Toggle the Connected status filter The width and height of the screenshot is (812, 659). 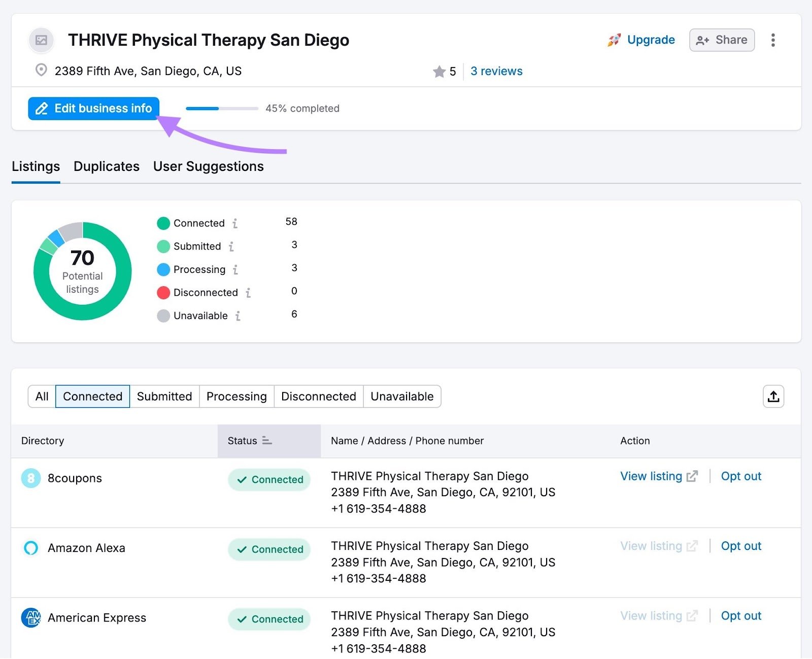92,396
